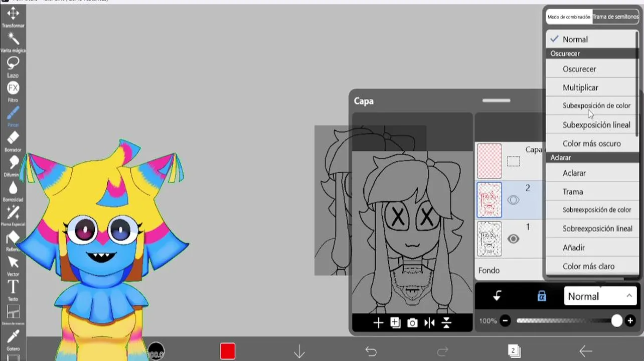
Task: Flip the layer vertically
Action: pos(446,323)
